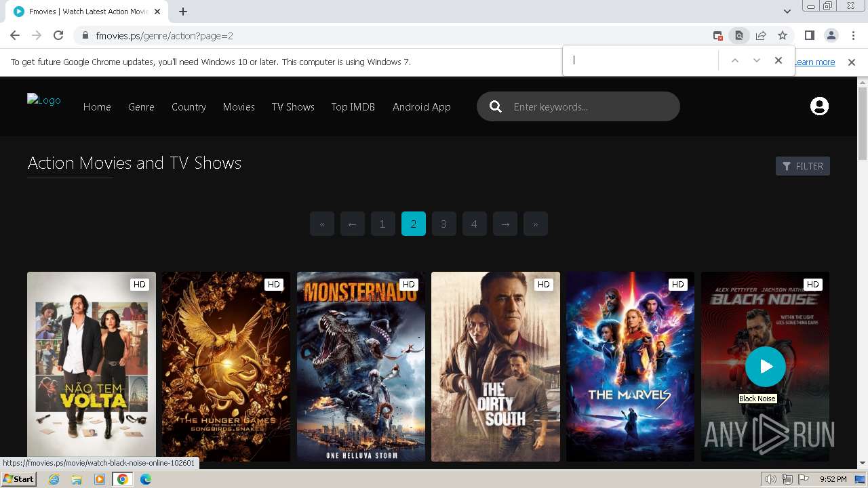Click the Fmovies browser tab
Viewport: 868px width, 488px height.
88,12
